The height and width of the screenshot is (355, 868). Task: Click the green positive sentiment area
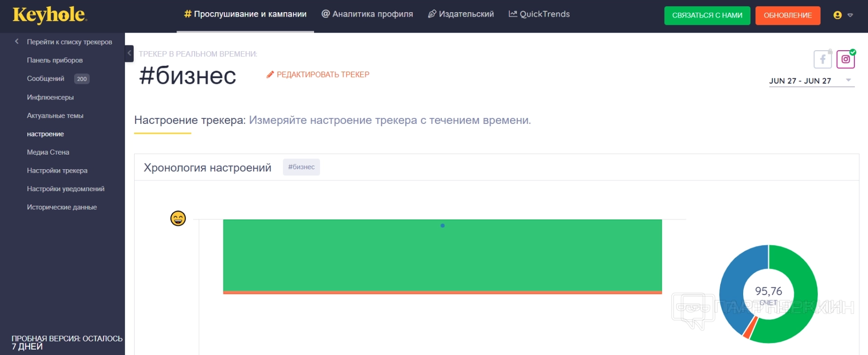442,255
